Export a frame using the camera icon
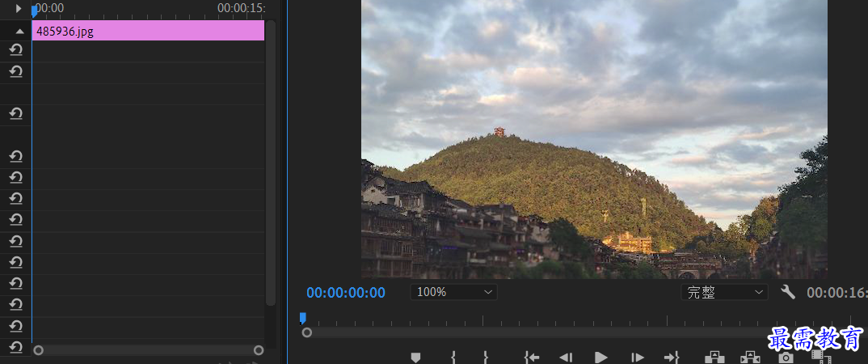 coord(786,358)
